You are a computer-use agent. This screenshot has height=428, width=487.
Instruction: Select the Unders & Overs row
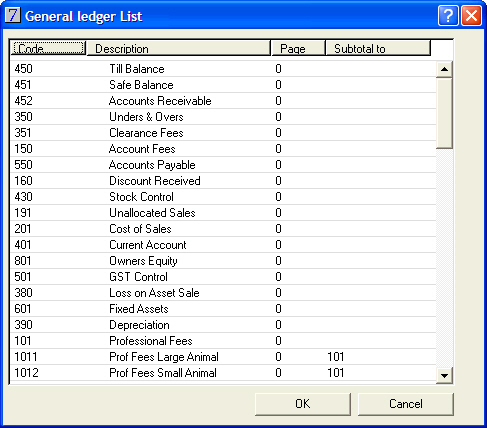[223, 117]
